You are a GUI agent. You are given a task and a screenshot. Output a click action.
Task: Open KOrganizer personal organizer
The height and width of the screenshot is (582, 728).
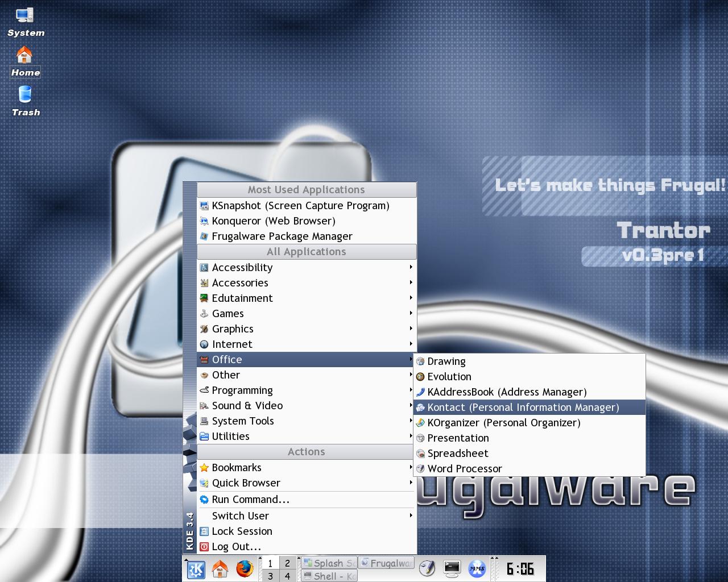[530, 423]
